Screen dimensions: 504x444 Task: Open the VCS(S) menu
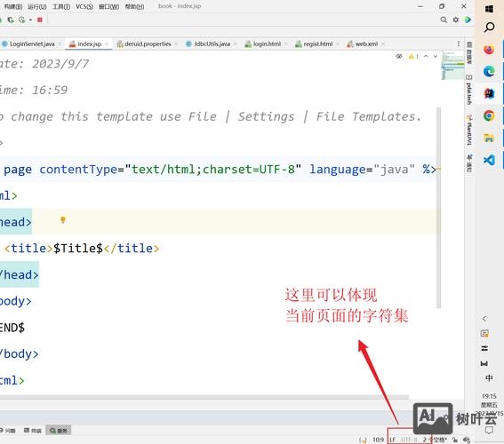84,6
